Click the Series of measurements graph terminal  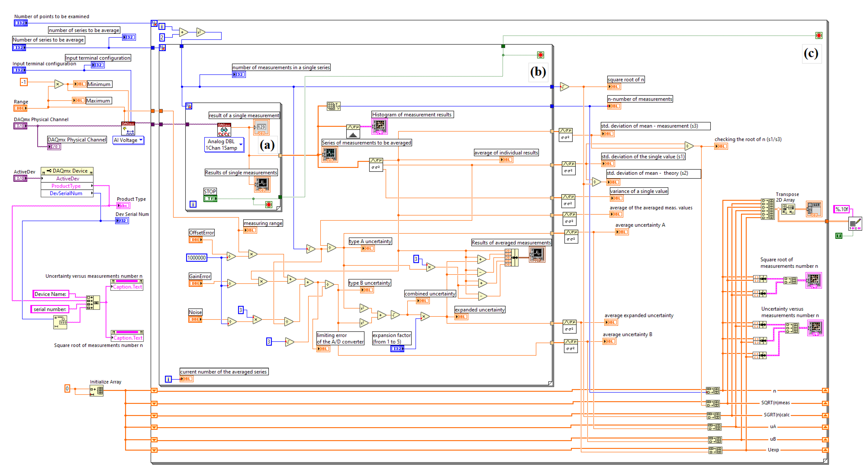click(329, 155)
